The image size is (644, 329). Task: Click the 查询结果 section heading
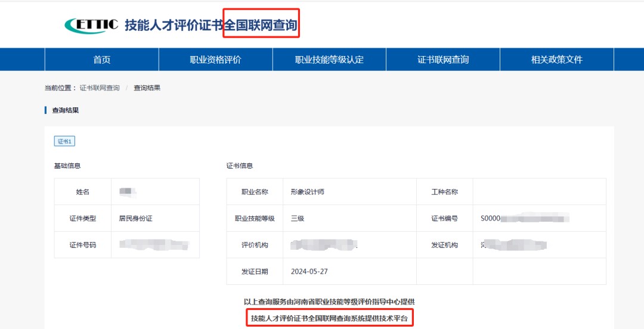click(x=65, y=110)
